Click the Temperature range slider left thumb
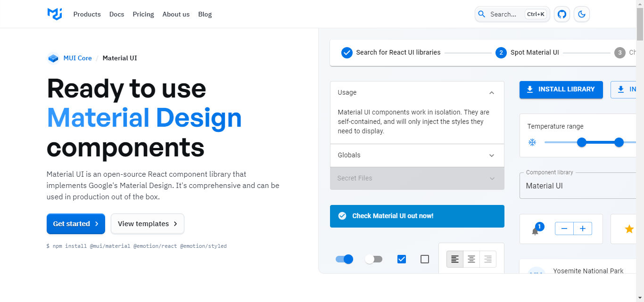 [x=582, y=142]
